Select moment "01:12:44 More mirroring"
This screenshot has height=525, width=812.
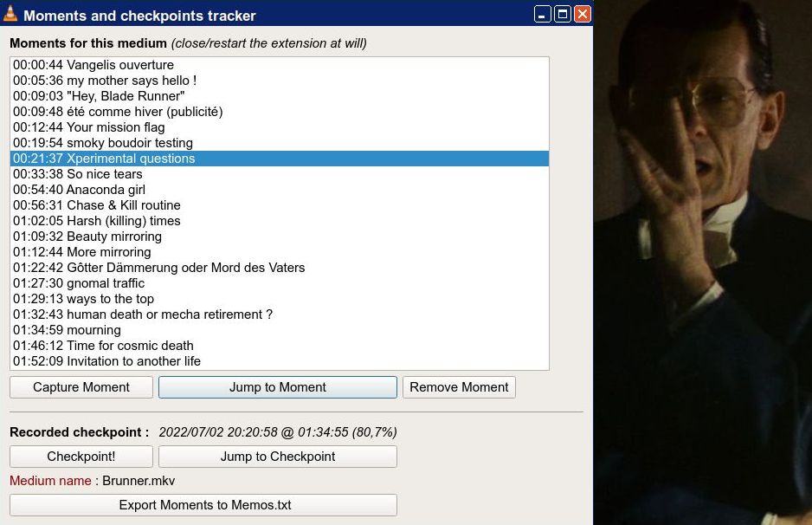point(280,252)
